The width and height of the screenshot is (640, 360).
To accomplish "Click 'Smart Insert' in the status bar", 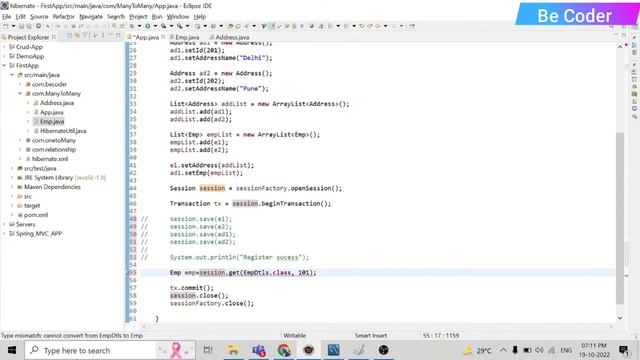I will click(x=371, y=336).
